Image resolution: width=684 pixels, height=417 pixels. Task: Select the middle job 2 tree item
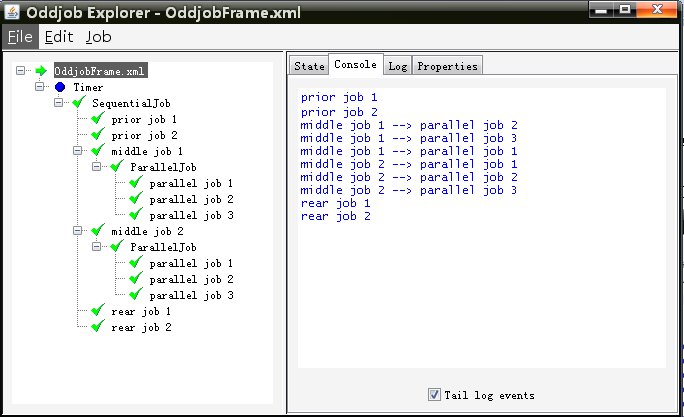click(147, 232)
